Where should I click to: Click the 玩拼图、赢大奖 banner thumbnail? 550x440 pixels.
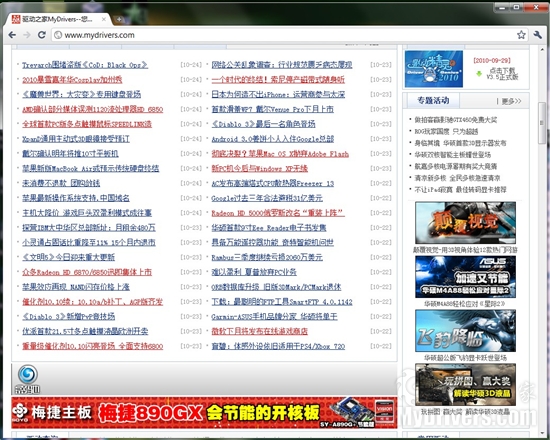coord(465,385)
